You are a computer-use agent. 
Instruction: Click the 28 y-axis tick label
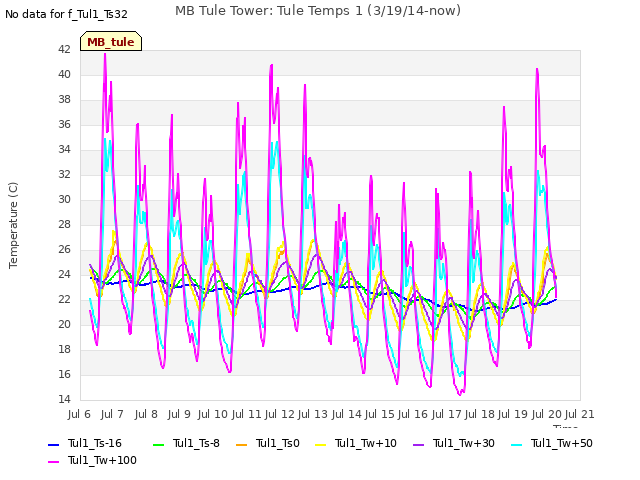(64, 224)
